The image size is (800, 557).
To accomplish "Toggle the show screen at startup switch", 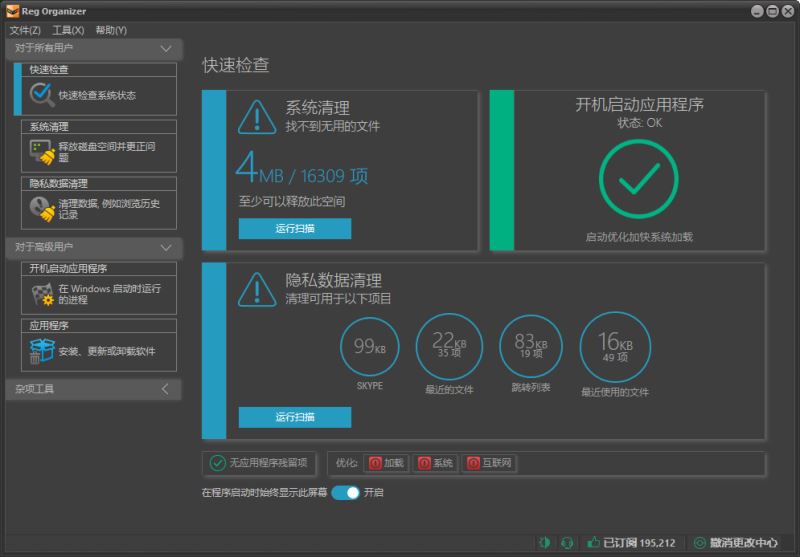I will 345,492.
